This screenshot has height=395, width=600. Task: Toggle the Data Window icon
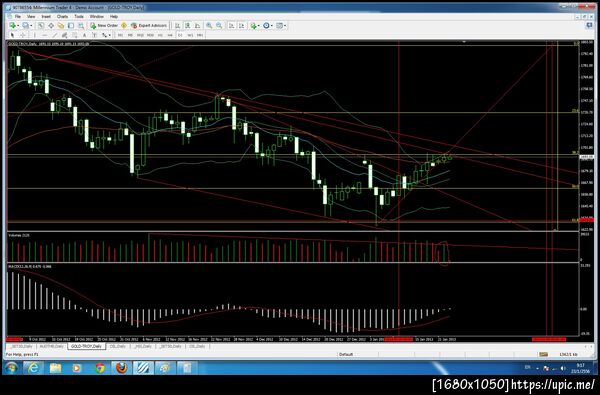pos(51,26)
